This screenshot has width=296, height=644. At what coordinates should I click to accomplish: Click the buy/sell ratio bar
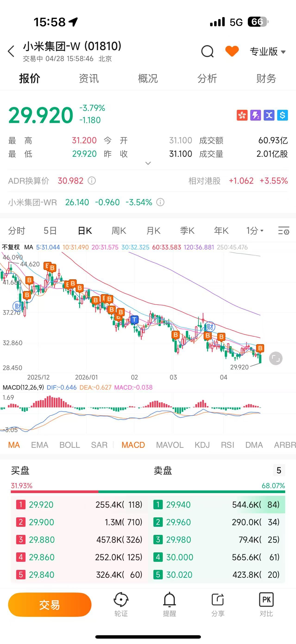pyautogui.click(x=148, y=492)
